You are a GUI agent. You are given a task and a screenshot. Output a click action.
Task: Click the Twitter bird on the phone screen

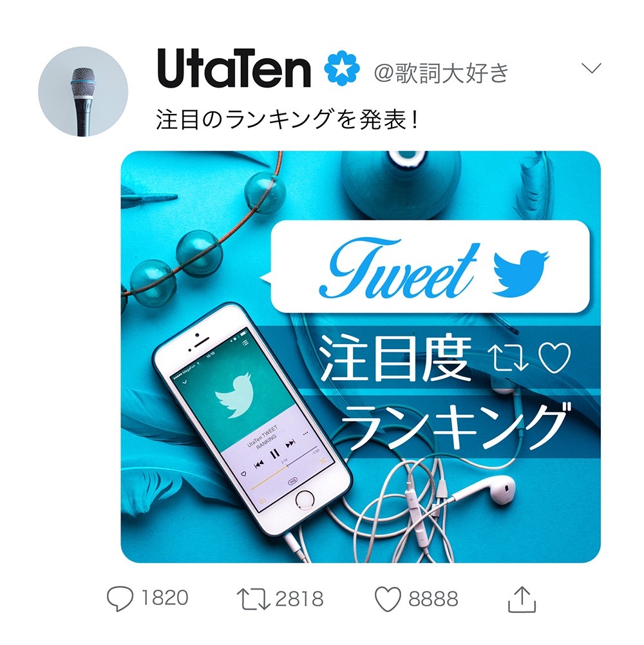[234, 396]
